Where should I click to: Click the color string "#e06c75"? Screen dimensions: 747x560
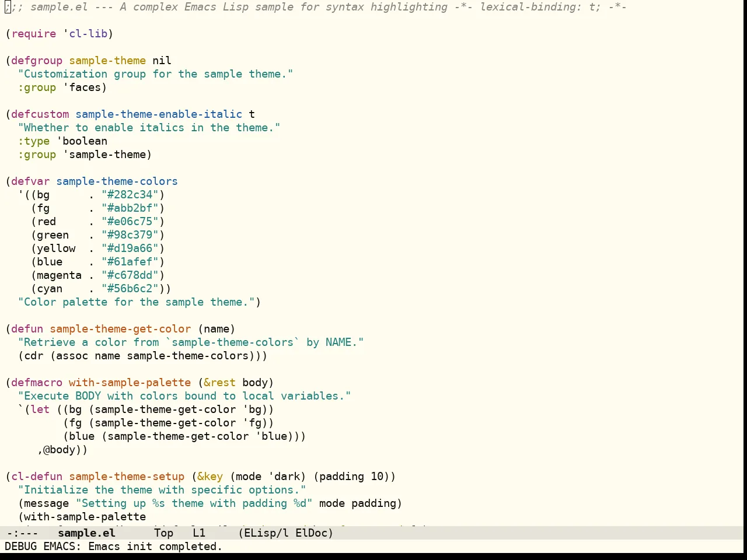pos(130,222)
